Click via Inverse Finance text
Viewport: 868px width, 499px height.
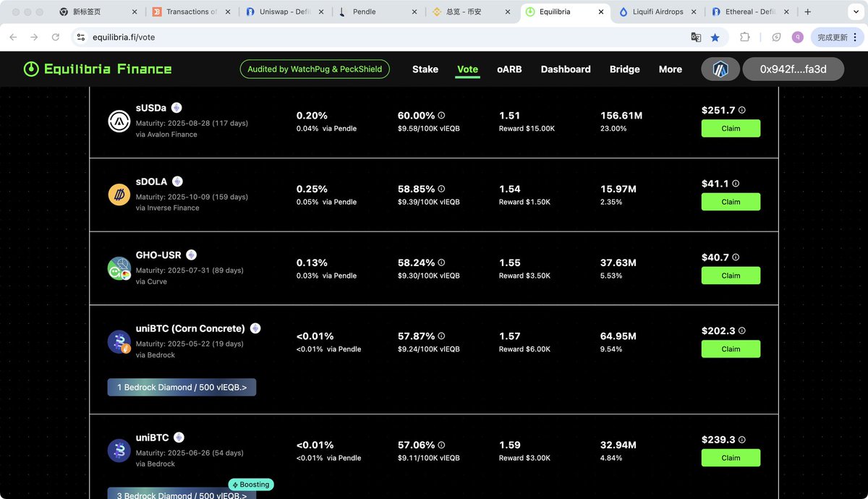167,208
